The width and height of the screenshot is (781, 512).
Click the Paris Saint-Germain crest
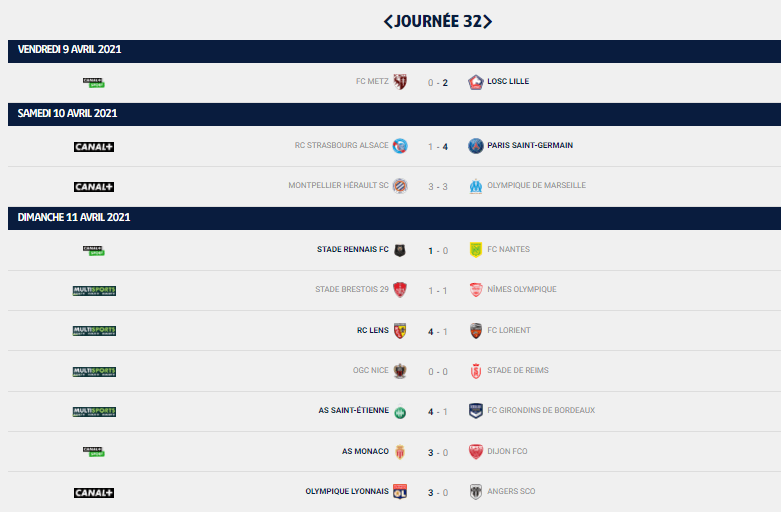pos(476,146)
